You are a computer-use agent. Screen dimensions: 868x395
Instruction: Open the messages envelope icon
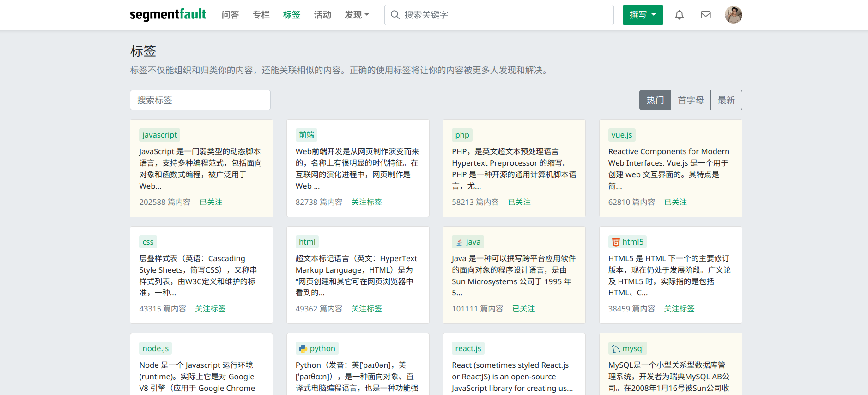coord(705,15)
